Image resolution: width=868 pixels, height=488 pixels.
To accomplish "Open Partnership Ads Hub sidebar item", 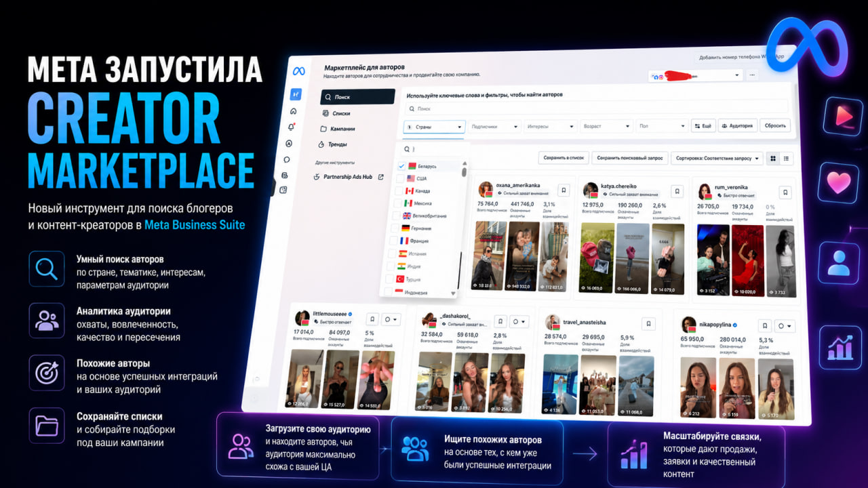I will click(x=349, y=178).
